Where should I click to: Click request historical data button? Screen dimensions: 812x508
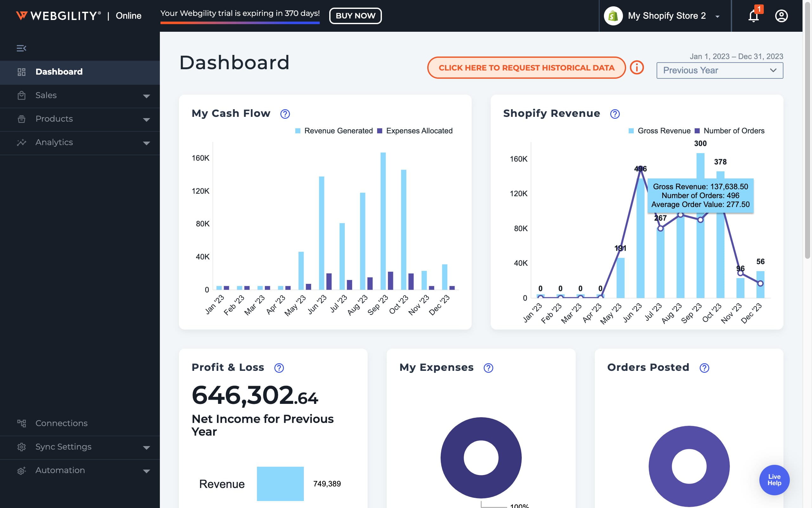pyautogui.click(x=527, y=68)
